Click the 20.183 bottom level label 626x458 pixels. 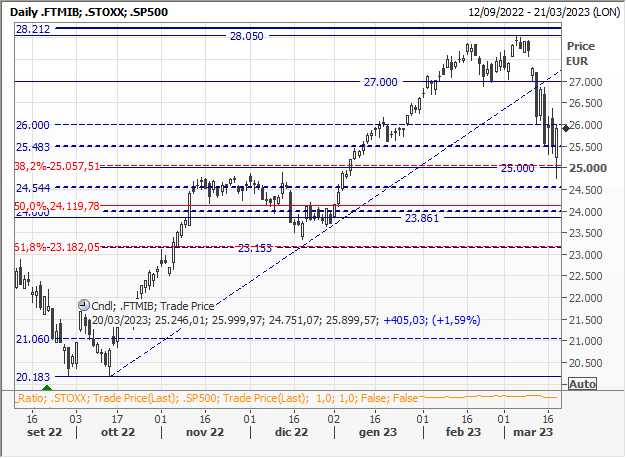[32, 377]
